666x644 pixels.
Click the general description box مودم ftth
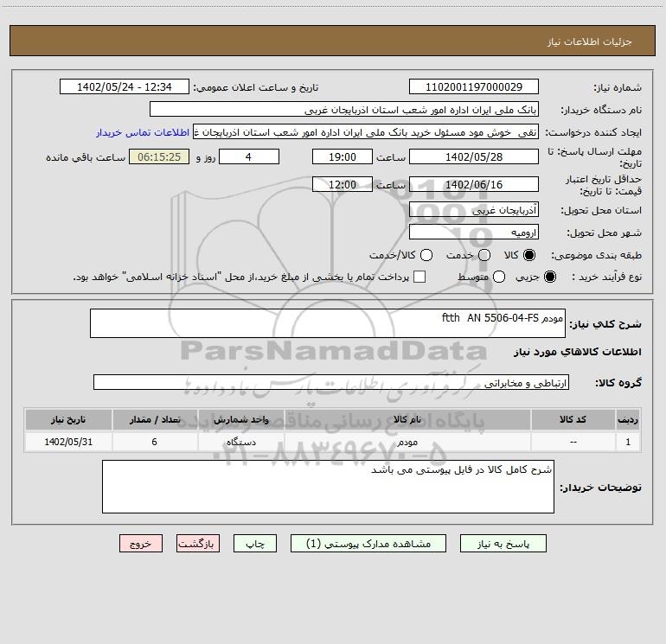pos(328,323)
